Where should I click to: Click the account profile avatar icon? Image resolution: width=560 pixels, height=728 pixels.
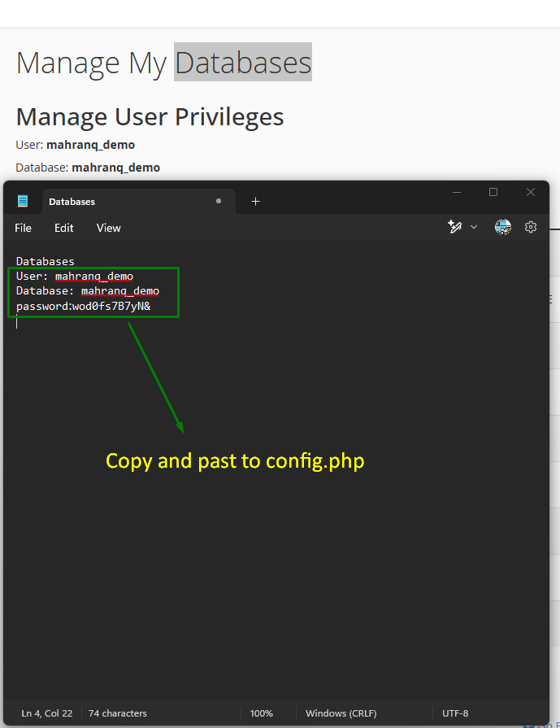point(503,227)
